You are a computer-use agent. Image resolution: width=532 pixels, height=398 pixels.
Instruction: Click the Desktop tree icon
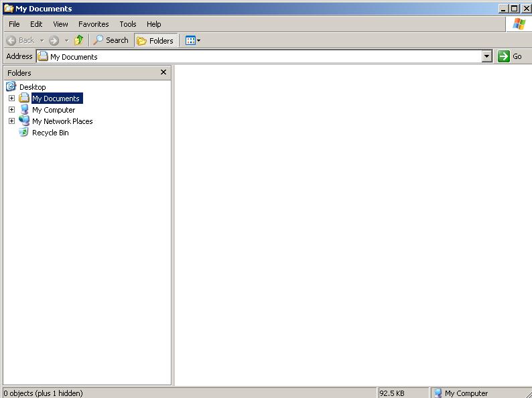[x=11, y=86]
